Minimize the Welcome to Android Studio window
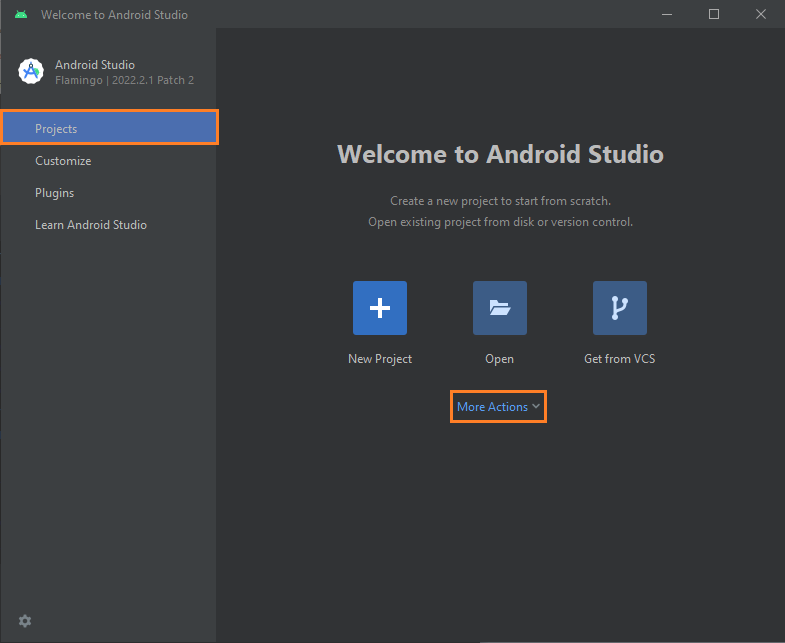The height and width of the screenshot is (643, 785). click(x=667, y=15)
